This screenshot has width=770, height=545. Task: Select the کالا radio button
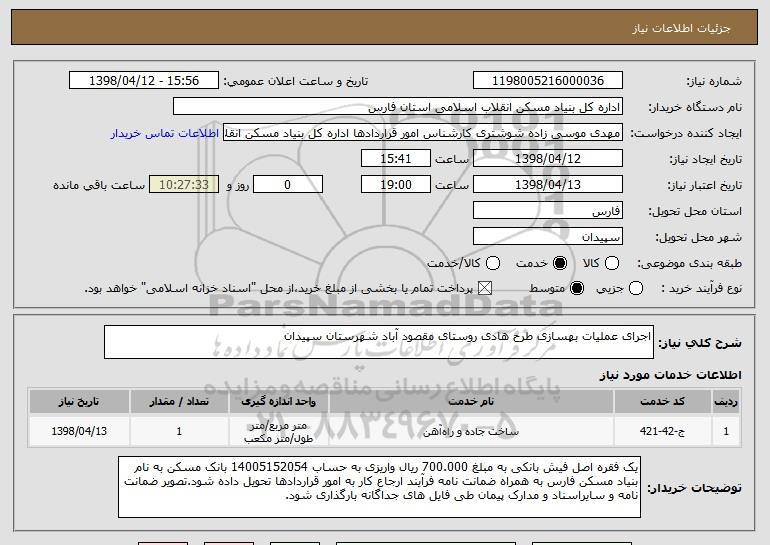coord(611,263)
